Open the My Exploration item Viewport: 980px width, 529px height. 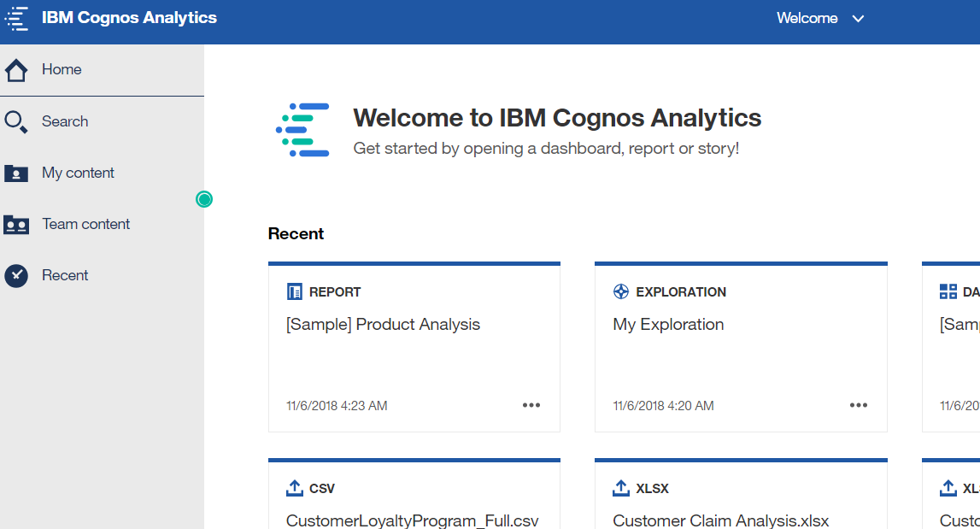point(668,325)
